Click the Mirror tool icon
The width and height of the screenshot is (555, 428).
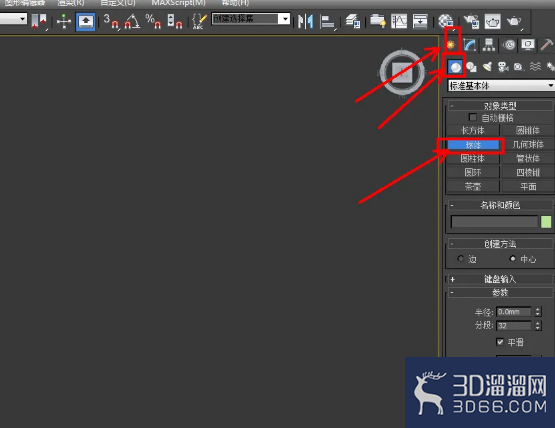click(305, 22)
